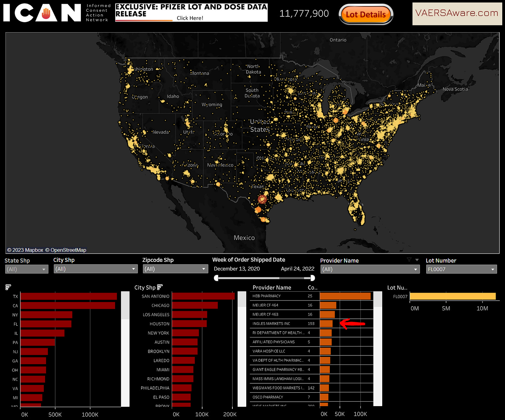This screenshot has width=505, height=420.
Task: Click the IL state label
Action: point(16,333)
